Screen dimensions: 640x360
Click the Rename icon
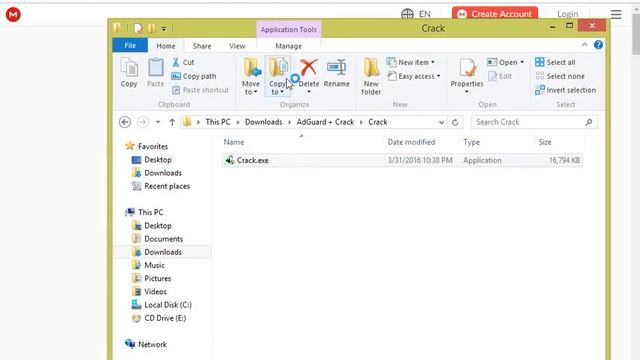click(337, 67)
